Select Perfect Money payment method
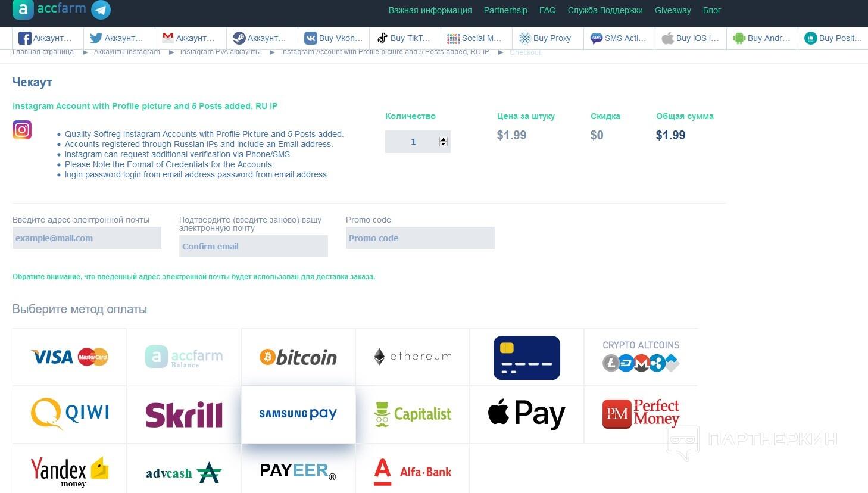868x493 pixels. tap(641, 414)
